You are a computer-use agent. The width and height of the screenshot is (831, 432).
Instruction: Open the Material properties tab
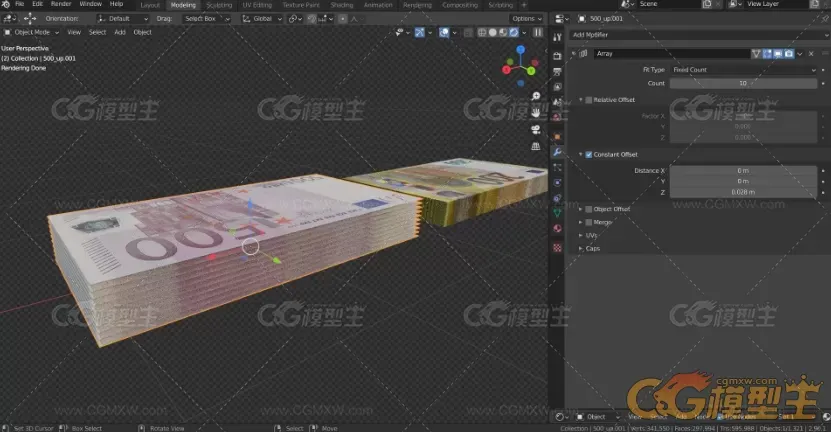point(557,228)
